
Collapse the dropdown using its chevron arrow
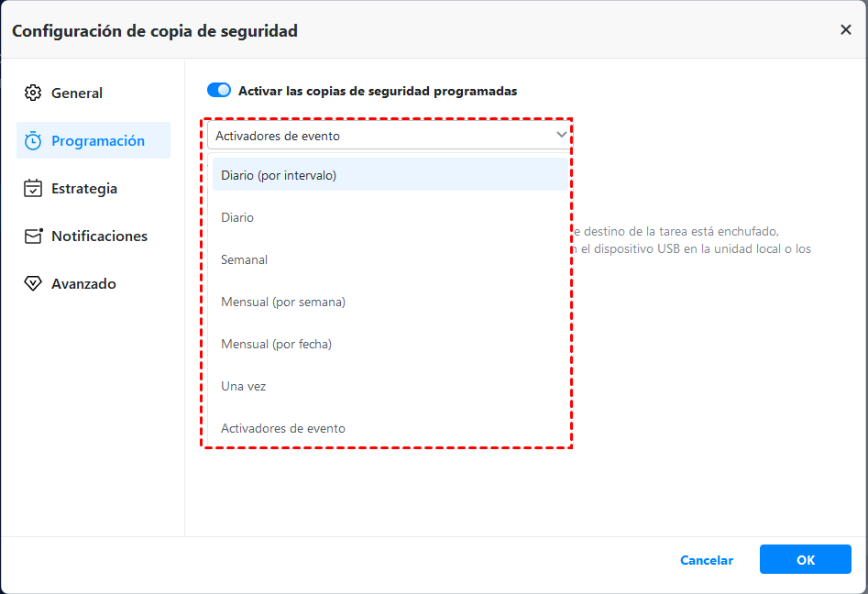pyautogui.click(x=562, y=135)
